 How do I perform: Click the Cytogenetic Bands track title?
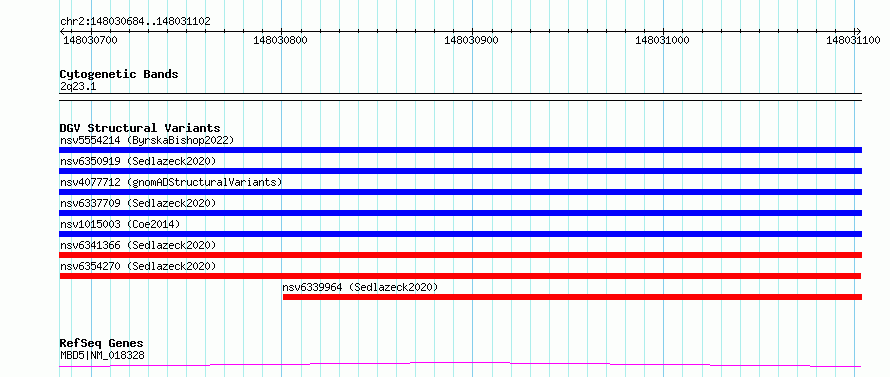coord(119,74)
